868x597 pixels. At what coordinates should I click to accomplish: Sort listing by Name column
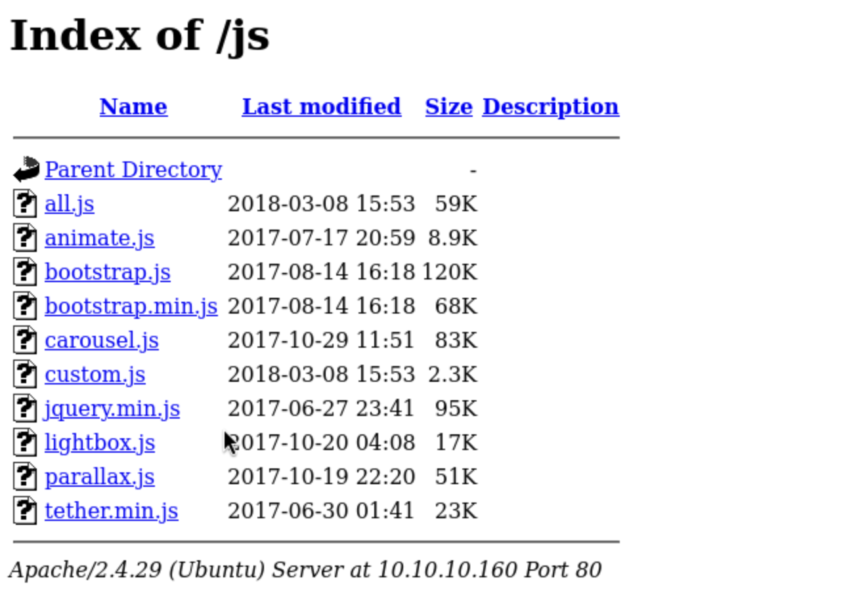[x=133, y=106]
